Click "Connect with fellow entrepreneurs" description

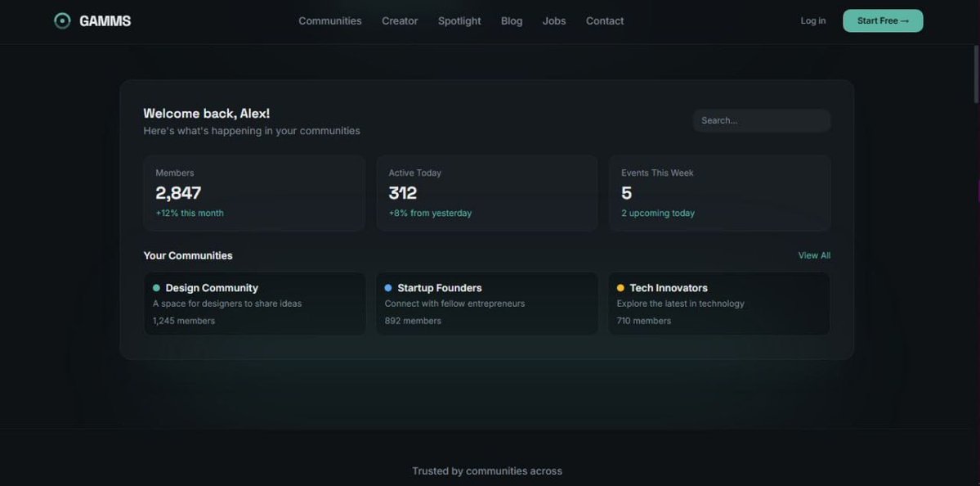pos(454,304)
